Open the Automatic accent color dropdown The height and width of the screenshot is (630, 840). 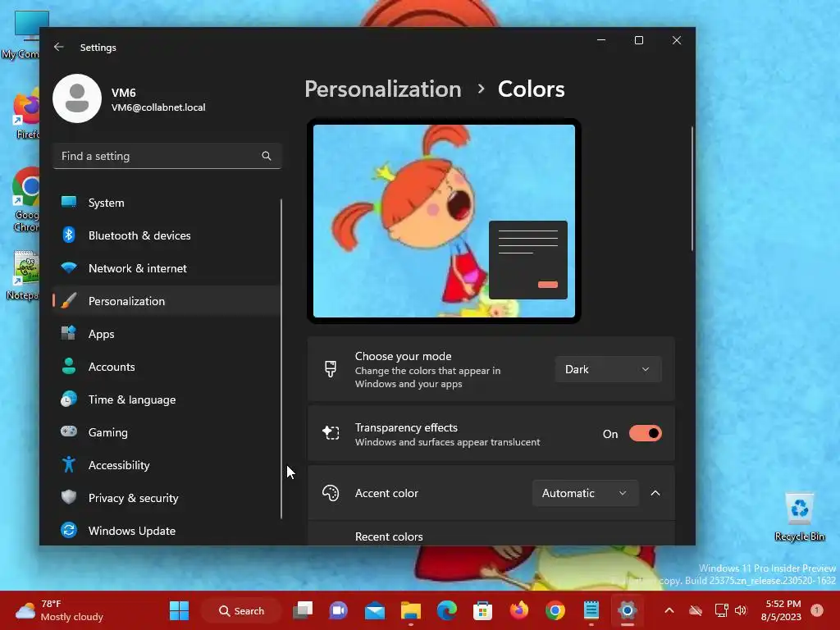[585, 493]
